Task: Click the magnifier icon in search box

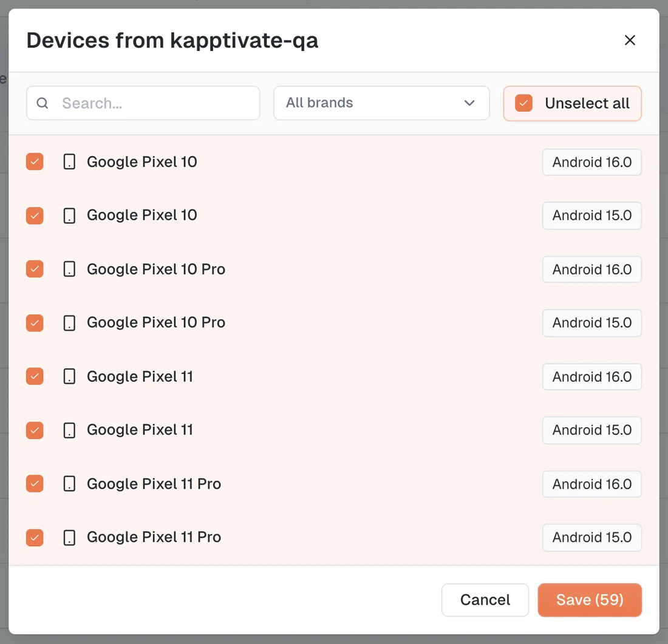Action: point(42,103)
